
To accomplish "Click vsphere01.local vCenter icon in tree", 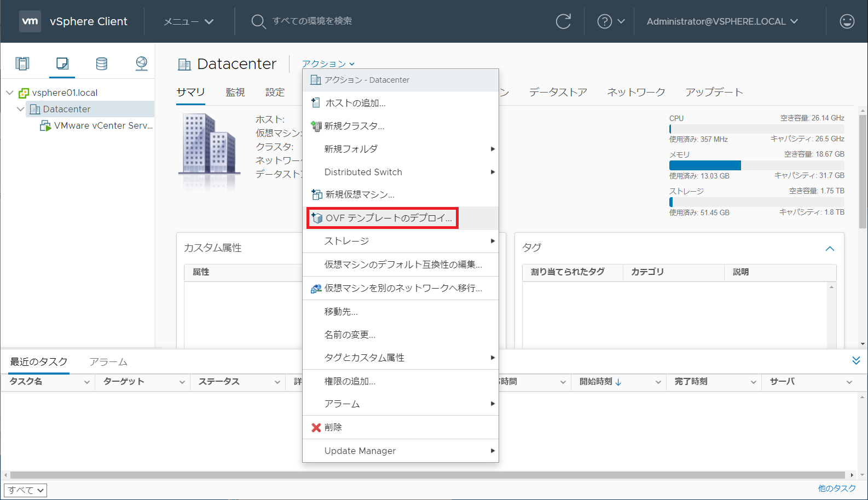I will 24,93.
